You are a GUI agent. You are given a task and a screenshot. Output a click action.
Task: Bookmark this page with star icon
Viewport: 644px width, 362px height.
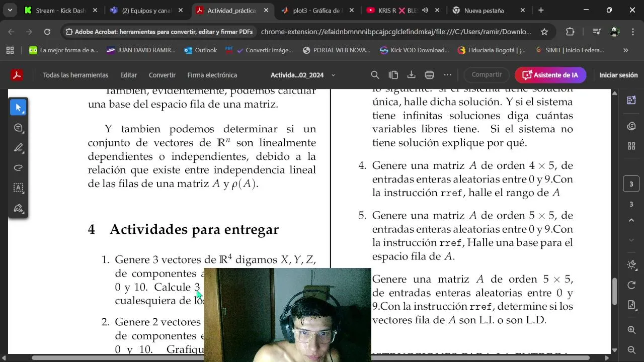(x=544, y=32)
